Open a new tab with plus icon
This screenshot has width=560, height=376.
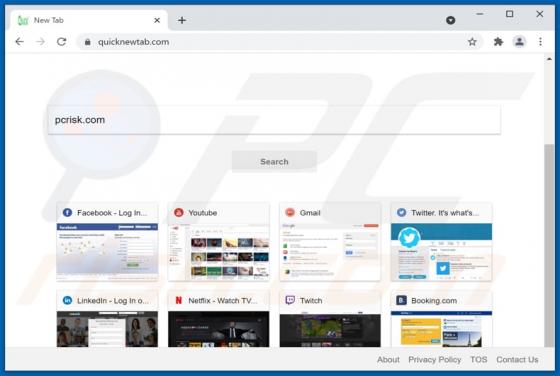(182, 20)
